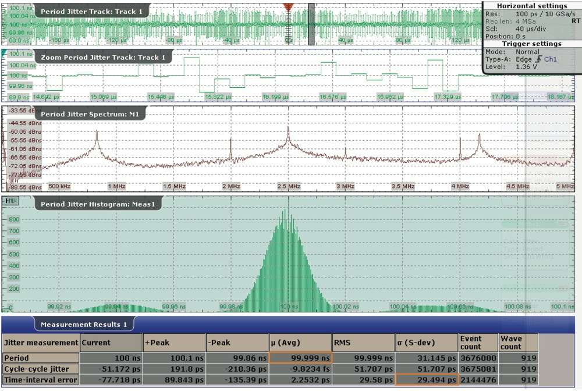Click the Current column header
582x392 pixels.
point(111,343)
